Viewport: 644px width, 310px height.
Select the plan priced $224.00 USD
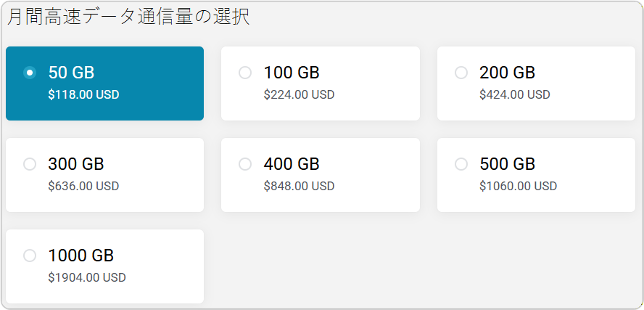[x=299, y=94]
